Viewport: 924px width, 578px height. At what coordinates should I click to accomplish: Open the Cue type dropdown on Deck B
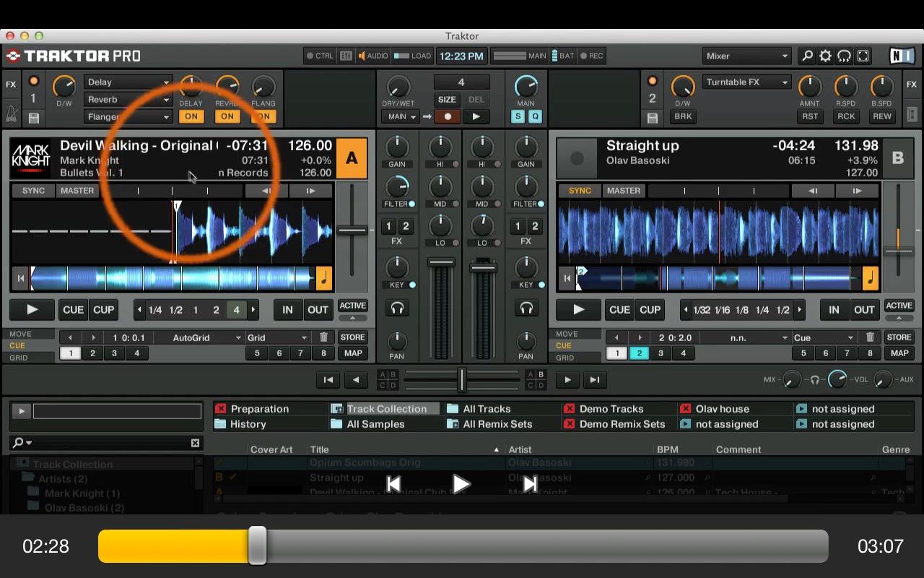(x=824, y=337)
